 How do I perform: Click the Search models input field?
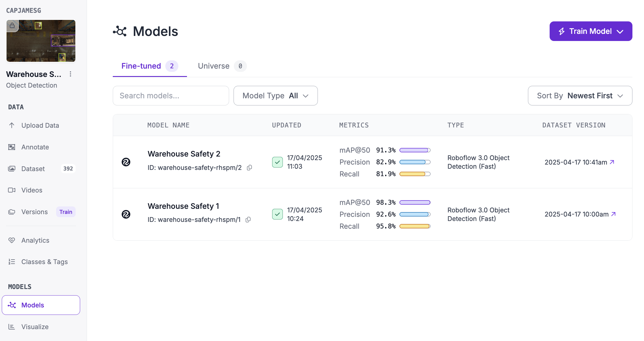coord(171,96)
